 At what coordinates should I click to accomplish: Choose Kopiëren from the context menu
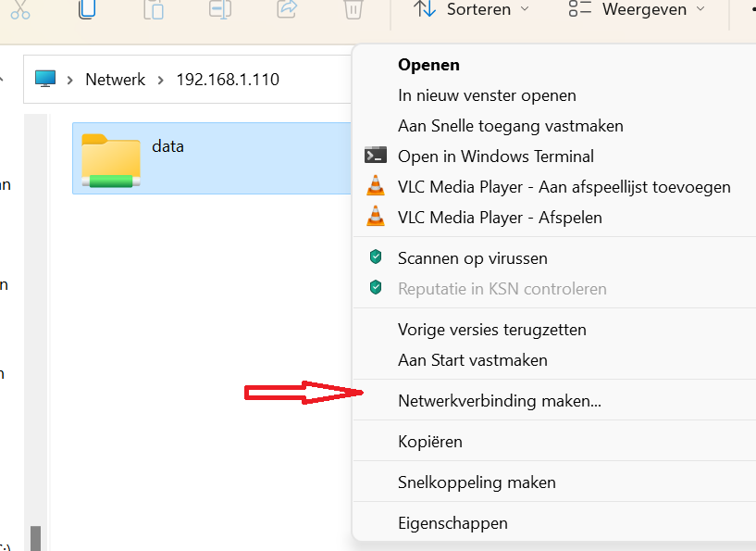click(435, 441)
